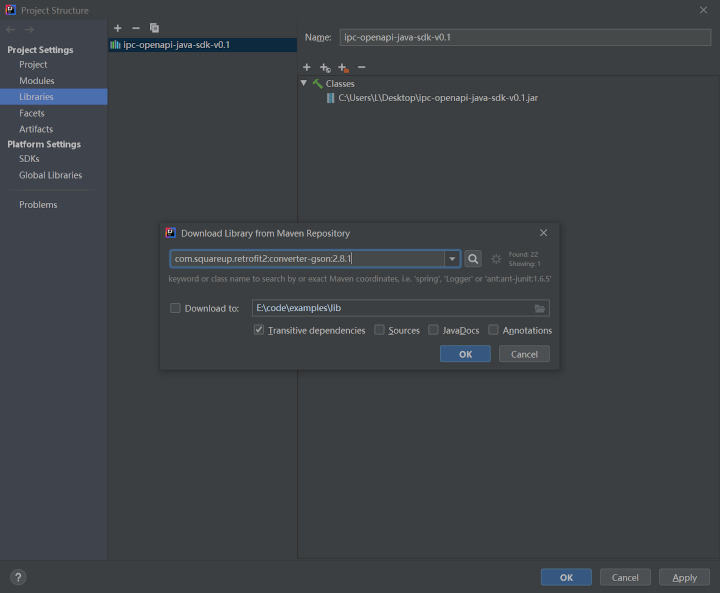Screen dimensions: 720x593
Task: Uncheck Transitive dependencies
Action: (x=259, y=330)
